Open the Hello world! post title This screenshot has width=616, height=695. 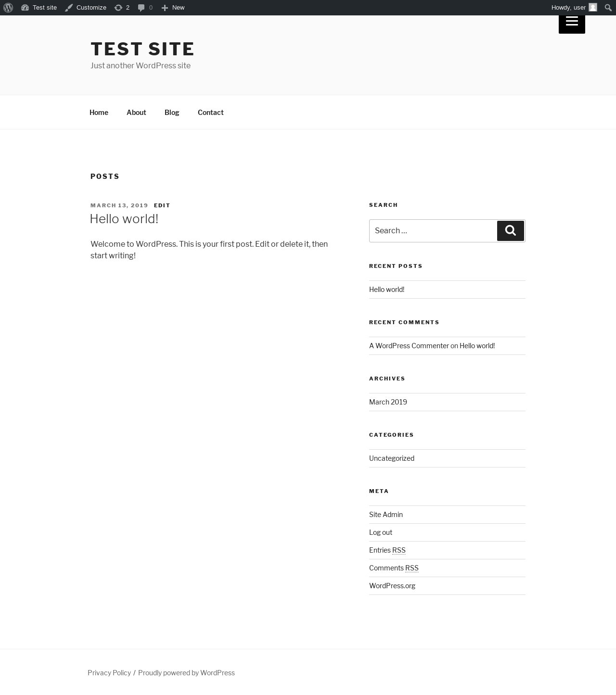[124, 219]
